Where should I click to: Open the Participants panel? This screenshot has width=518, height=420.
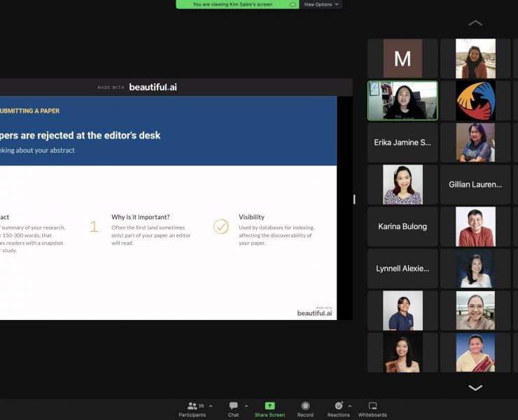pyautogui.click(x=192, y=406)
